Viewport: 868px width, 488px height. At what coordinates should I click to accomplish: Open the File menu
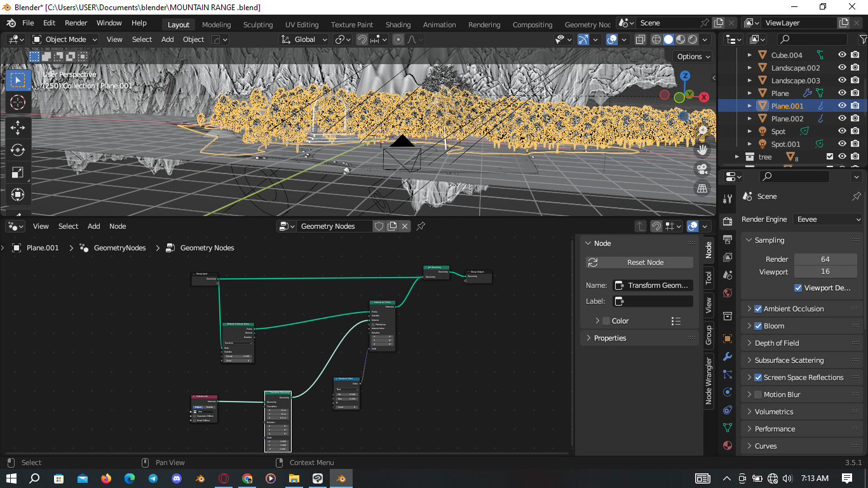(28, 23)
